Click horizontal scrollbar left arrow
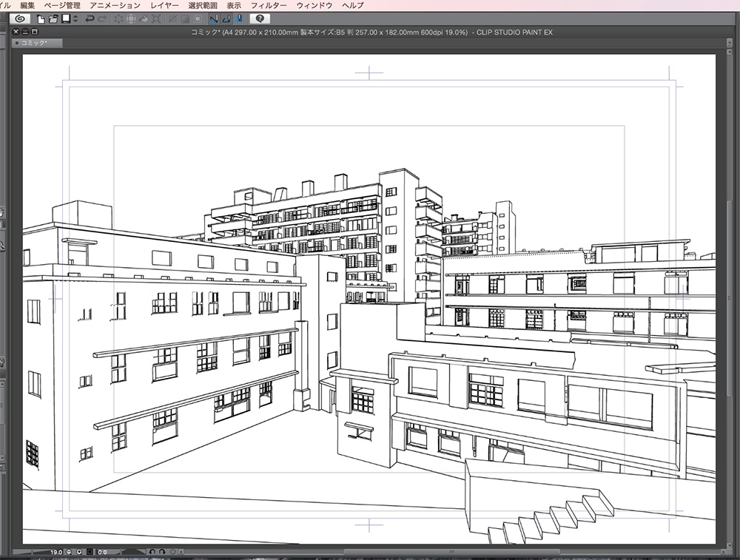This screenshot has width=740, height=560. click(181, 552)
